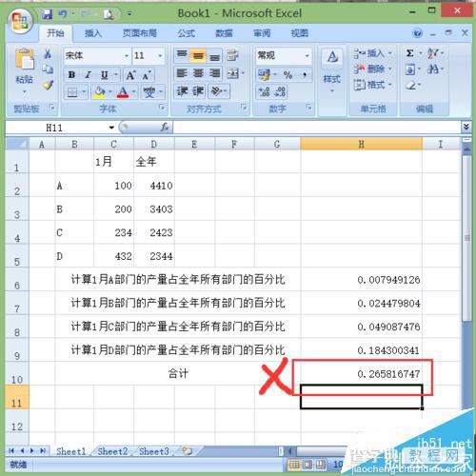
Task: Increase the indent
Action: pos(198,91)
